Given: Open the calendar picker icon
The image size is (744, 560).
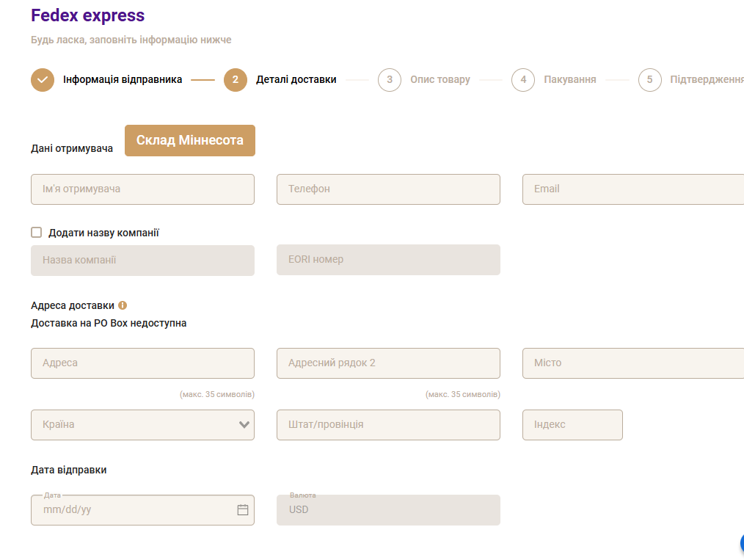Looking at the screenshot, I should pyautogui.click(x=242, y=509).
